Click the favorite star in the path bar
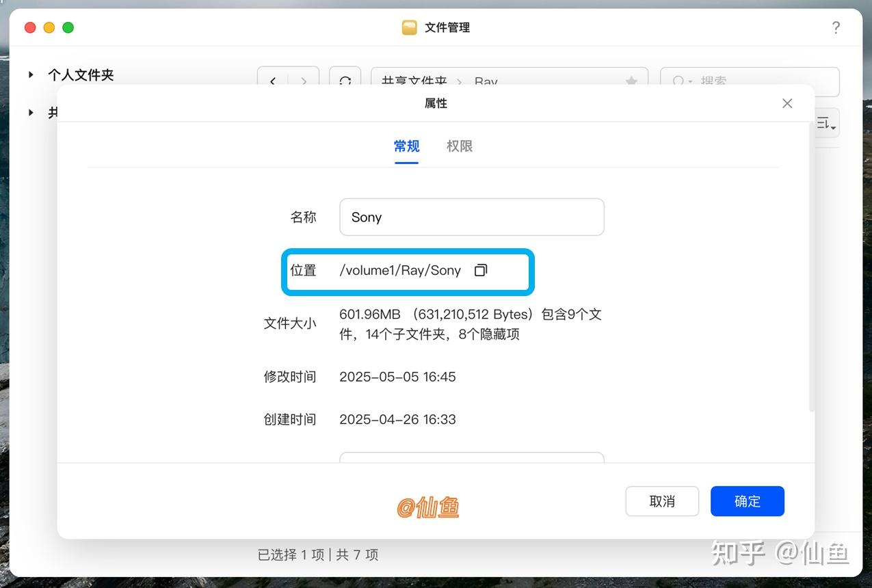Viewport: 872px width, 588px height. [630, 81]
